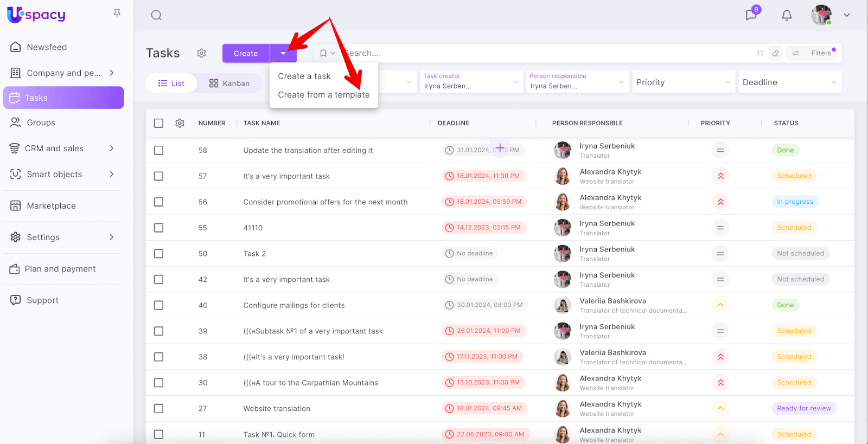This screenshot has height=444, width=868.
Task: Toggle the select-all checkbox in header
Action: pos(158,123)
